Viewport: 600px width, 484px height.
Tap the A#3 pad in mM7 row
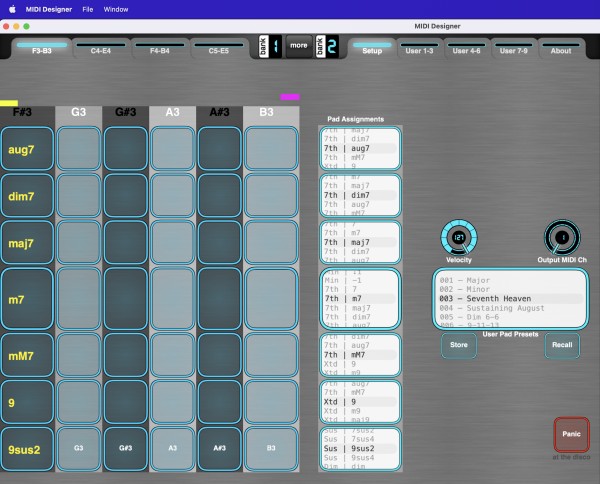[220, 355]
